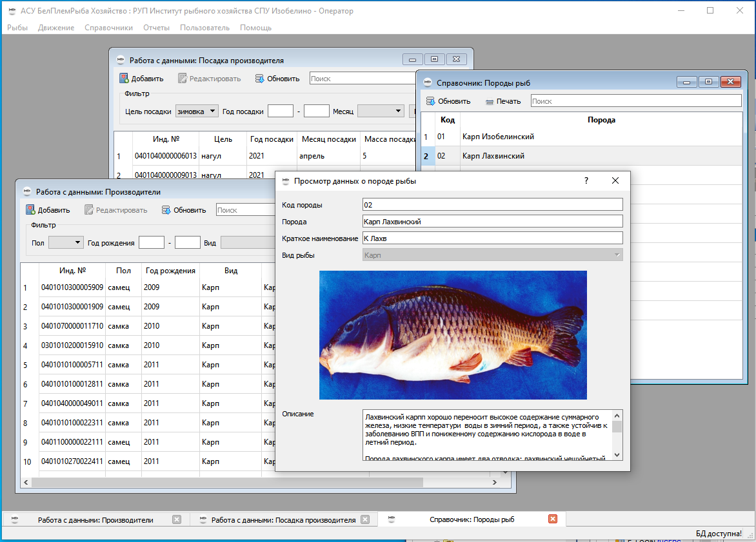Viewport: 756px width, 542px height.
Task: Click help question mark in breed dialog
Action: (x=586, y=181)
